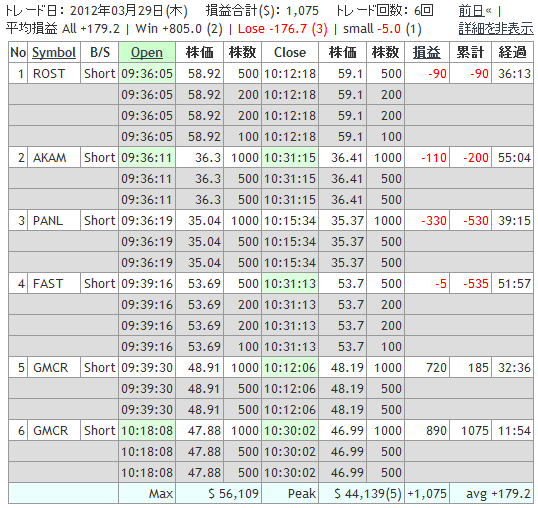Click highlighted close time 10:12:06 for GMCR

tap(290, 368)
